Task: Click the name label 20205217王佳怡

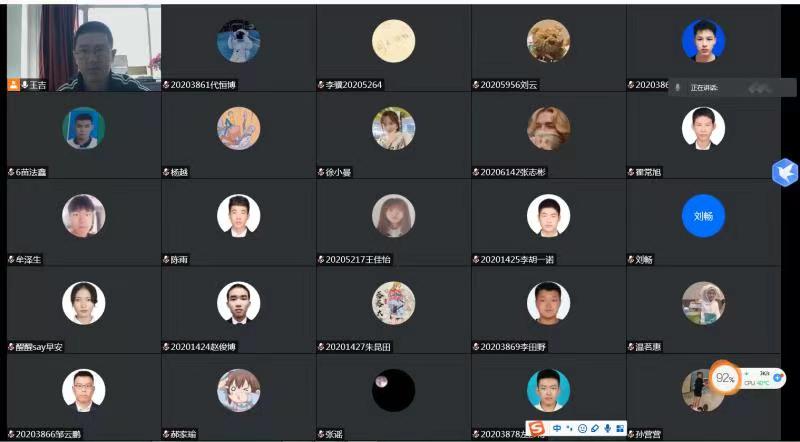Action: (x=358, y=259)
